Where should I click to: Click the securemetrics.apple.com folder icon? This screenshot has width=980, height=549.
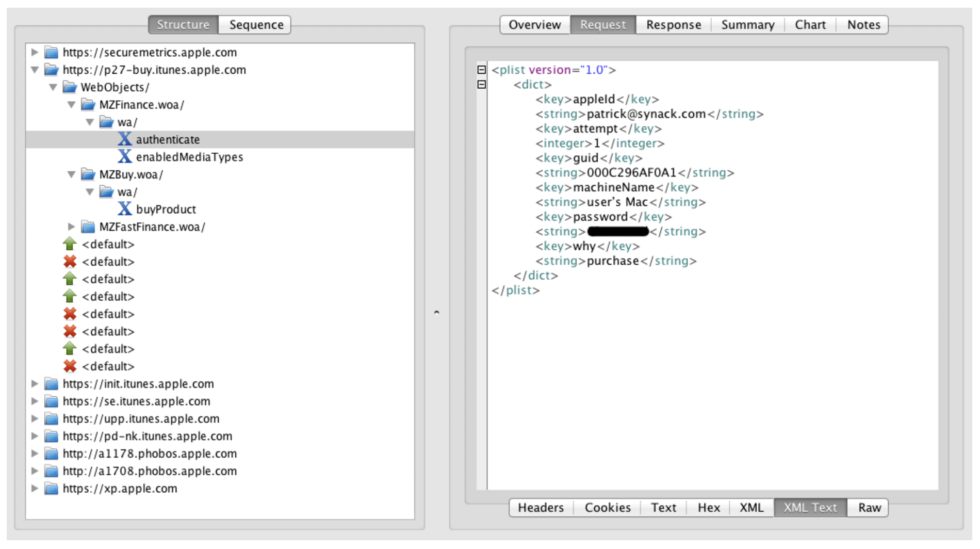51,52
